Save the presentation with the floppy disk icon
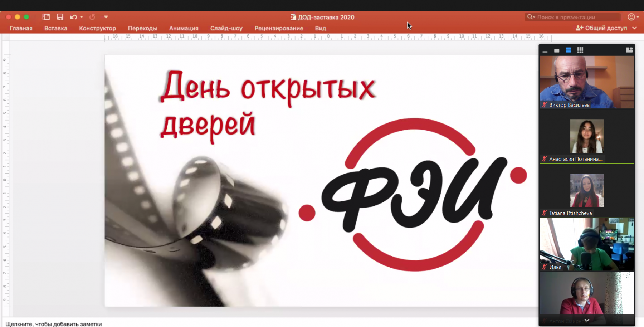644x327 pixels. [x=60, y=17]
